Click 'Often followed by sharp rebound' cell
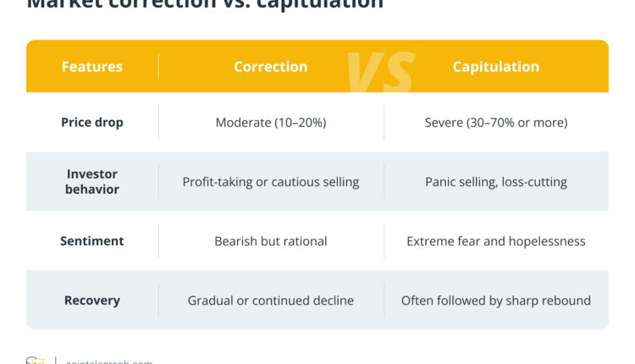This screenshot has height=364, width=635. click(496, 301)
